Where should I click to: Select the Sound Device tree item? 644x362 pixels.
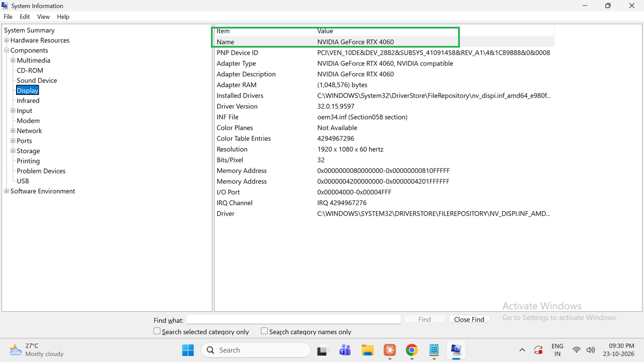coord(37,80)
